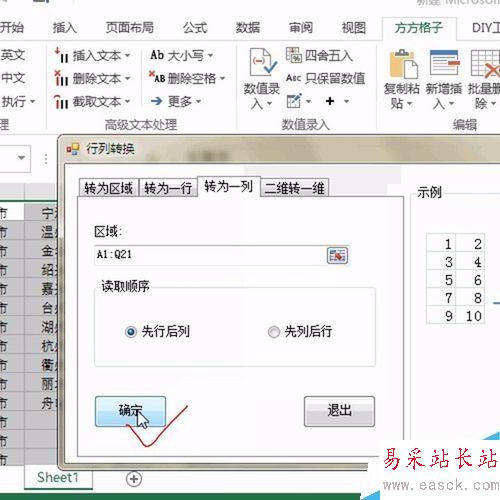This screenshot has height=500, width=500.
Task: Switch to the 二维转一维 dialog tab
Action: point(295,189)
